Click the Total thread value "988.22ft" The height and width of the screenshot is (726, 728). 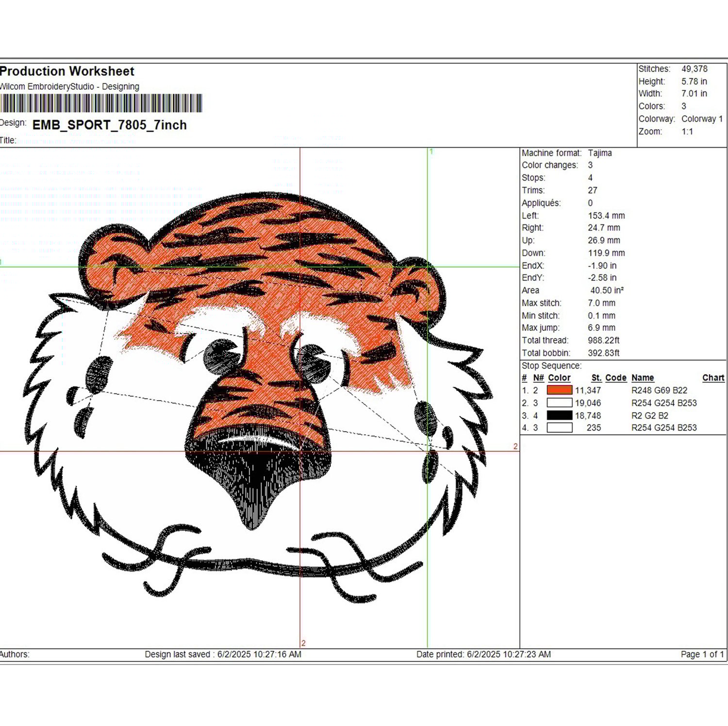click(x=603, y=340)
